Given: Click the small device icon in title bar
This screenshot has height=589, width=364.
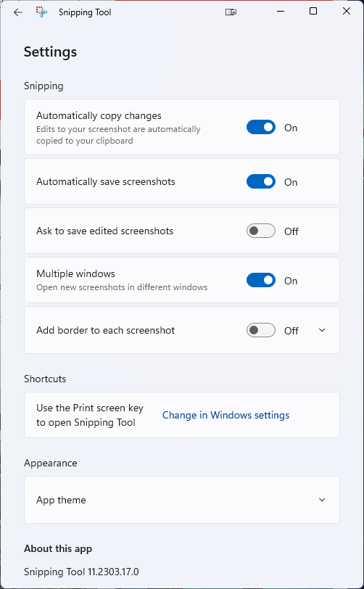Looking at the screenshot, I should (231, 12).
